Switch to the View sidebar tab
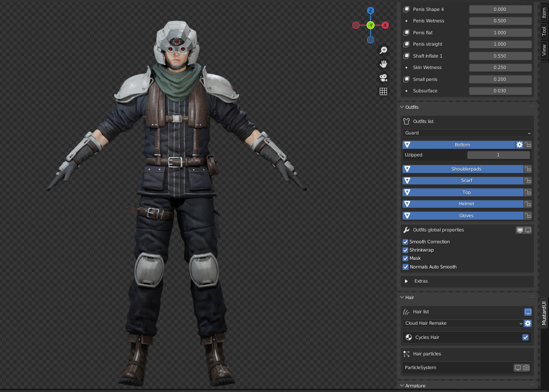 pos(544,50)
